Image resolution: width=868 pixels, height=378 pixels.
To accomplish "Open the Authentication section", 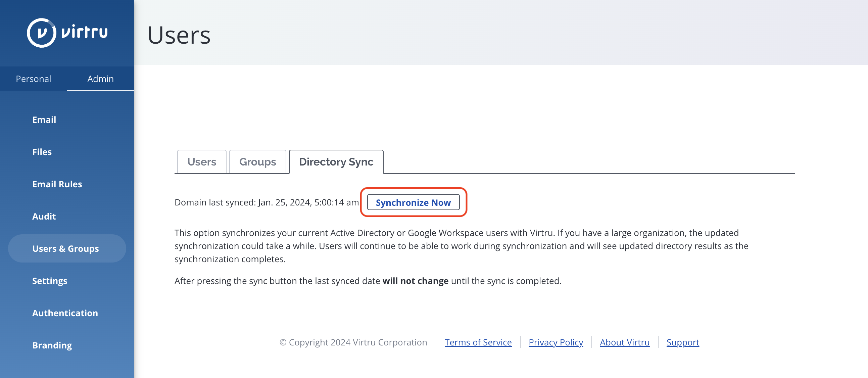I will pos(65,313).
